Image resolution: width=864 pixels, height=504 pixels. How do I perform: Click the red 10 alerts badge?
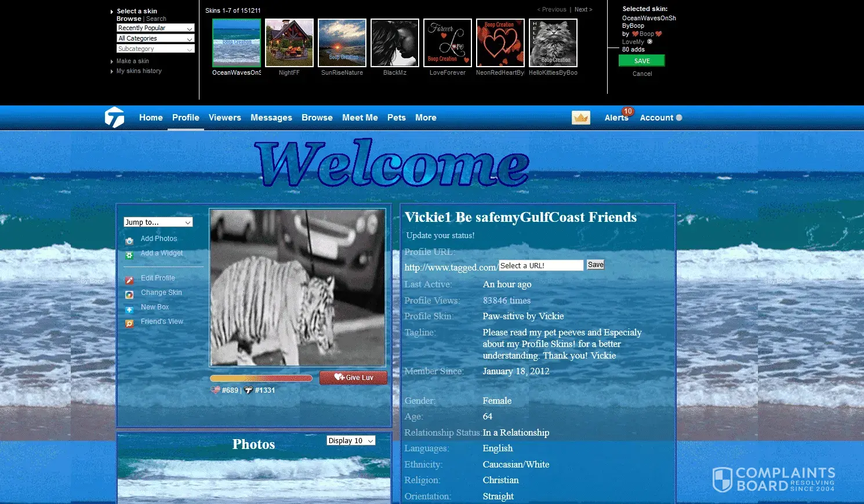(x=628, y=111)
